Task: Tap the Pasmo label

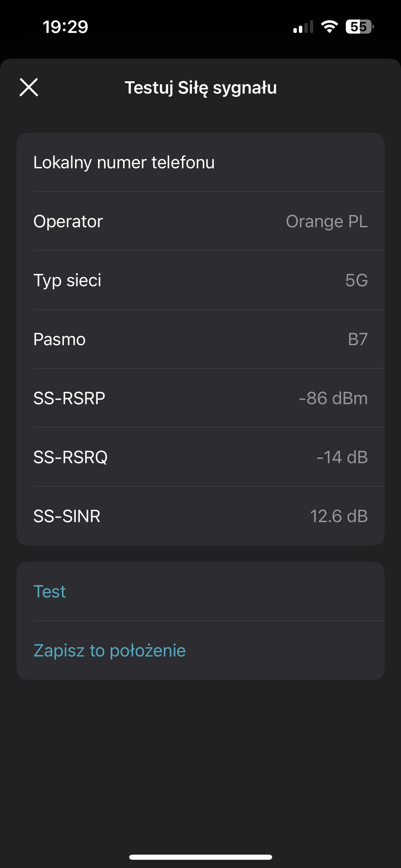Action: point(59,339)
